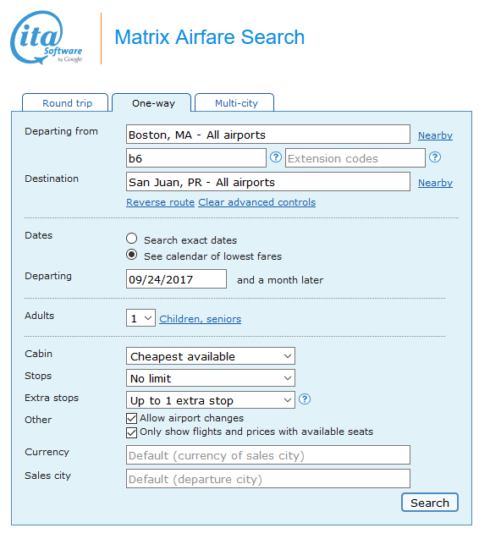490x550 pixels.
Task: Click Nearby link next to Destination
Action: (x=435, y=183)
